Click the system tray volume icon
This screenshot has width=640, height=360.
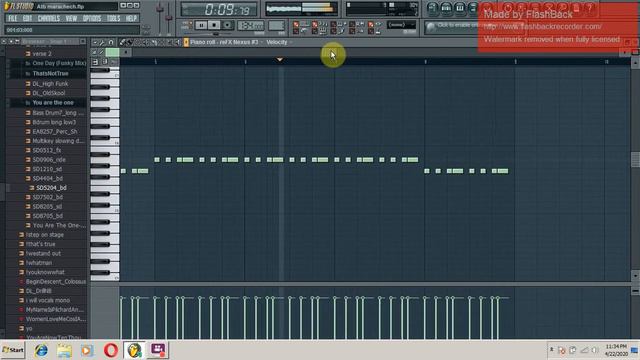[595, 350]
